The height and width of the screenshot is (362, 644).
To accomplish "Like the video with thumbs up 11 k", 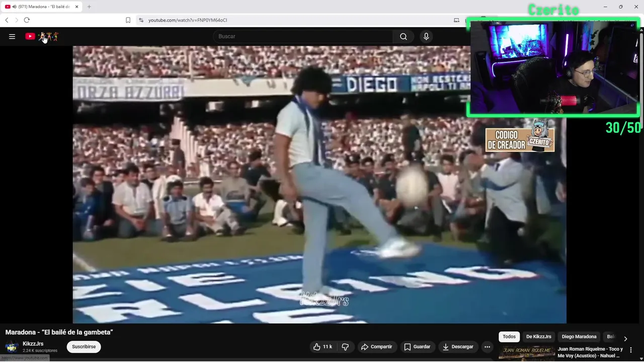I will click(323, 347).
